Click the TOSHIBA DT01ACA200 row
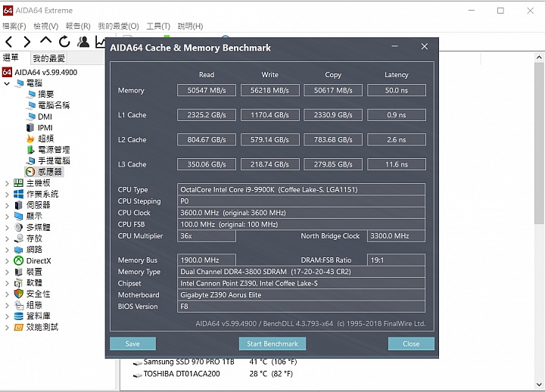Screen dimensions: 545x392 213,374
